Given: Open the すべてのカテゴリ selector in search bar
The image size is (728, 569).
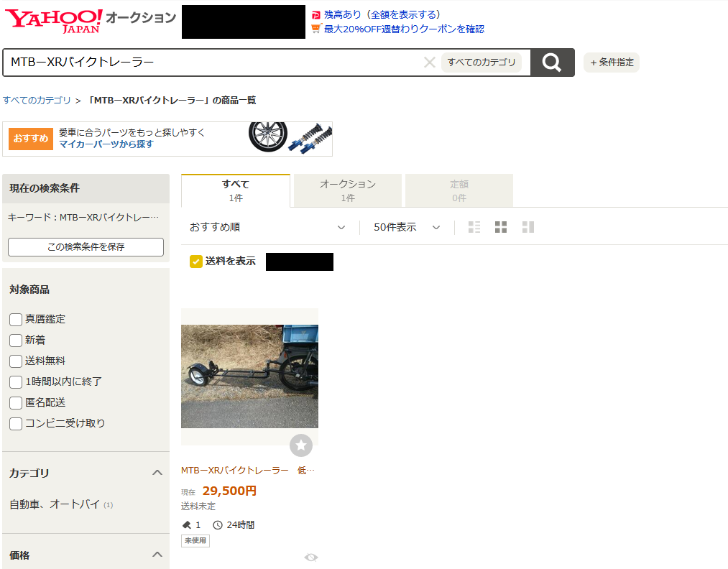Looking at the screenshot, I should [x=482, y=63].
